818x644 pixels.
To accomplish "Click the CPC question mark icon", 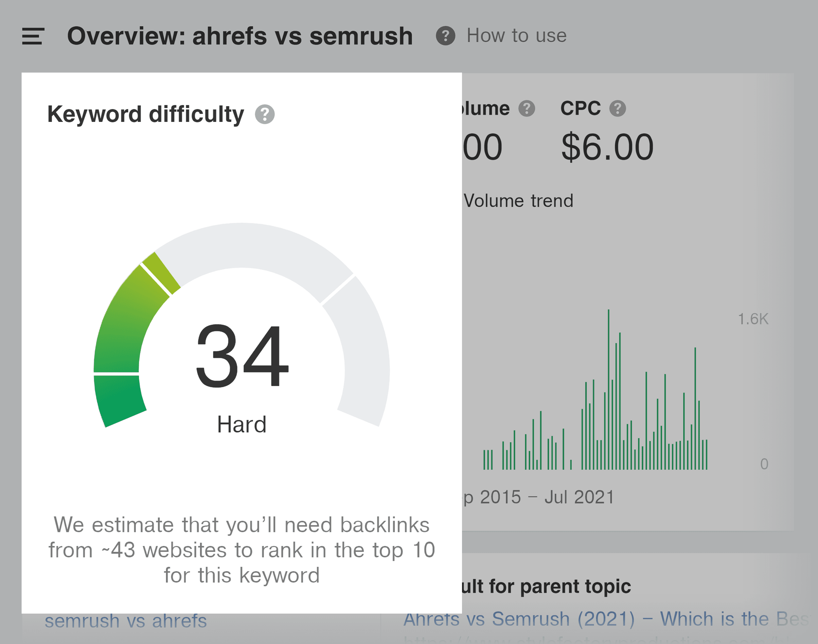I will coord(618,109).
